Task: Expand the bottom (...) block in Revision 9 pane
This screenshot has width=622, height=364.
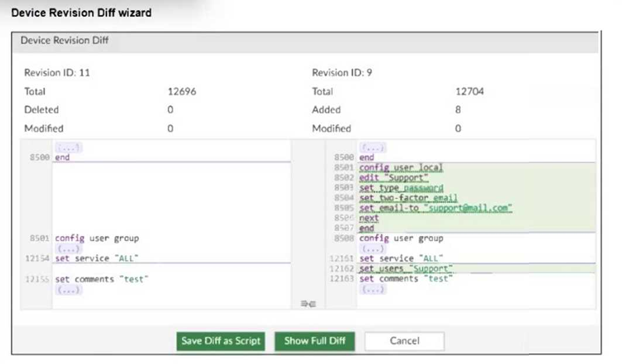Action: click(373, 289)
